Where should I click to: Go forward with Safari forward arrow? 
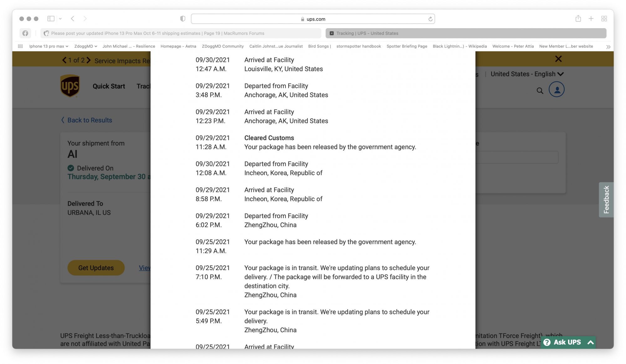[x=85, y=19]
